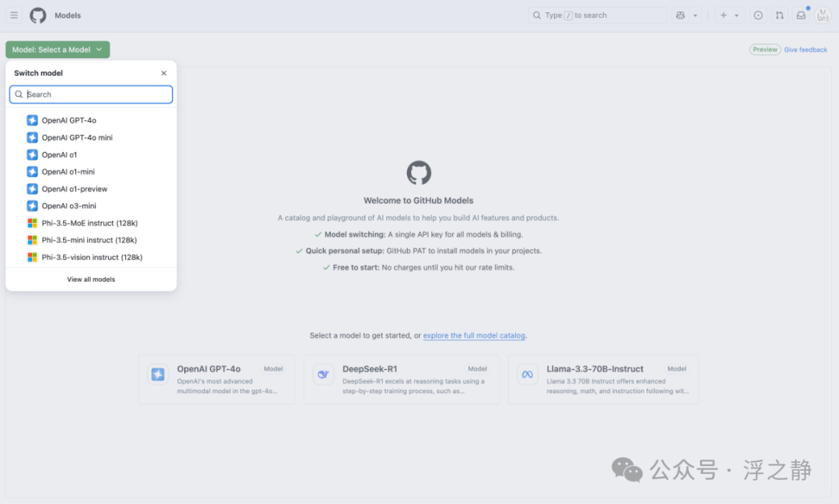The image size is (839, 504).
Task: Expand the Create new plus dropdown
Action: [729, 16]
